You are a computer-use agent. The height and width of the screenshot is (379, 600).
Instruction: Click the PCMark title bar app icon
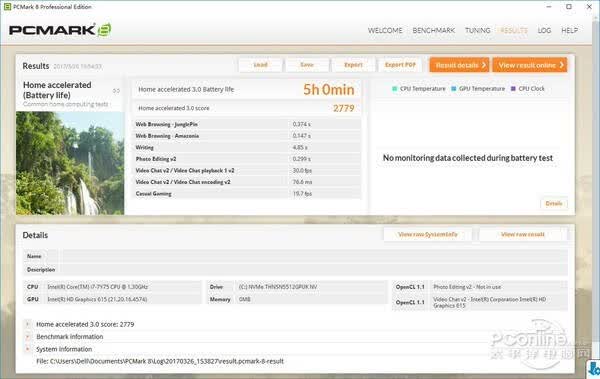click(x=7, y=7)
